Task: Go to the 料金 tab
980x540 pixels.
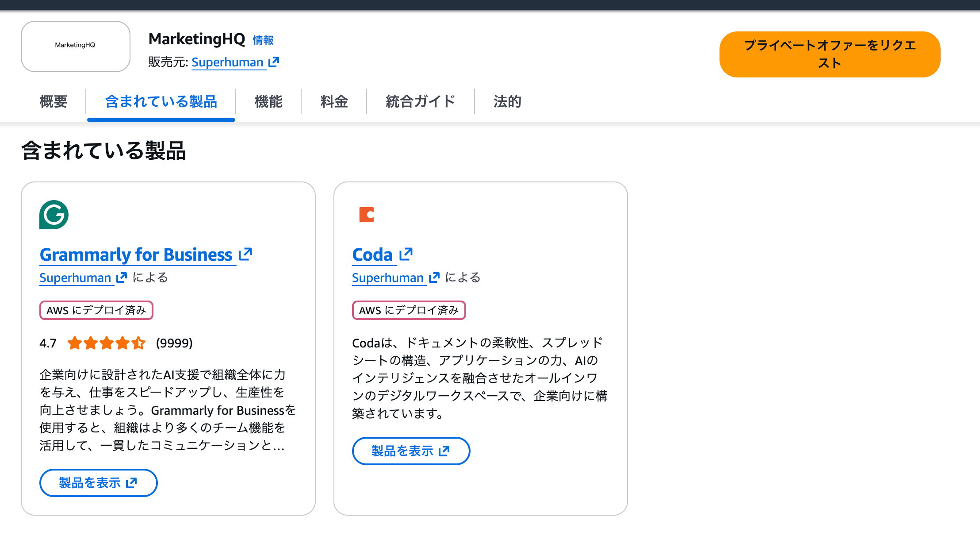Action: click(334, 101)
